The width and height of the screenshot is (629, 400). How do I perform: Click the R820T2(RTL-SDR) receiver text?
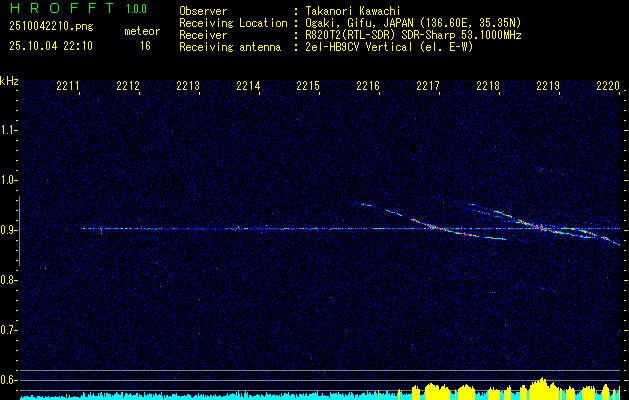413,35
